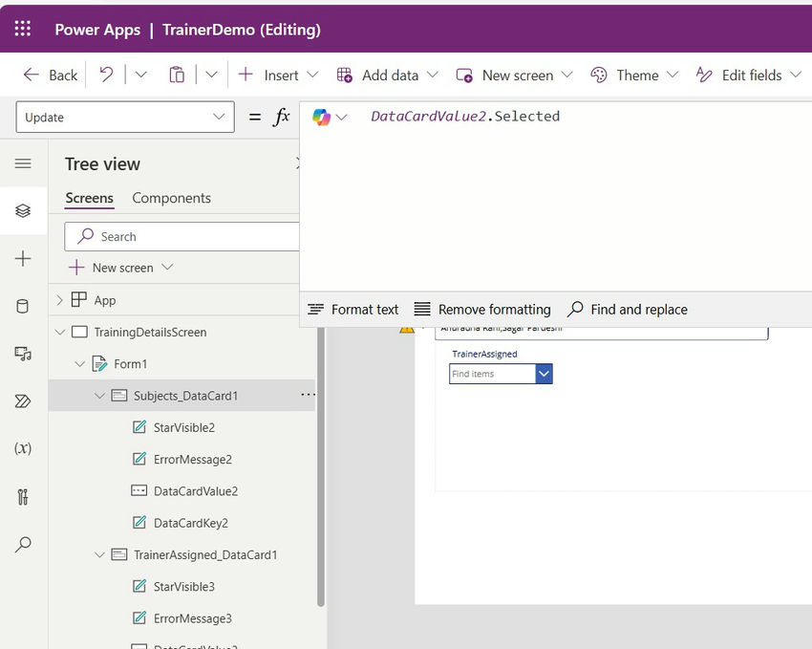Open the Variables (x) pane
812x649 pixels.
coord(23,448)
